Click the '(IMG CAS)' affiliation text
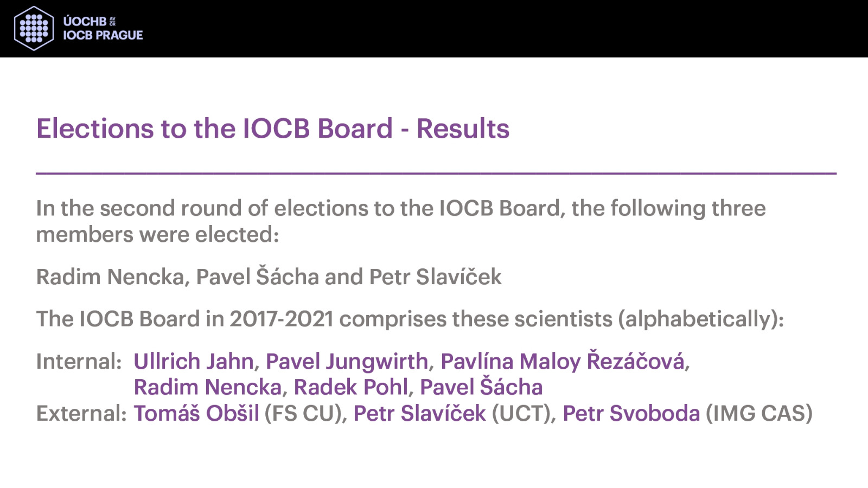The width and height of the screenshot is (868, 488). coord(759,413)
